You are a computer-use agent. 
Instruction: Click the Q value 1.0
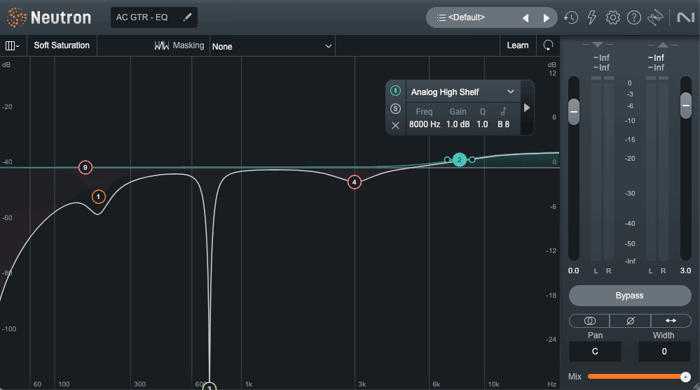coord(482,124)
